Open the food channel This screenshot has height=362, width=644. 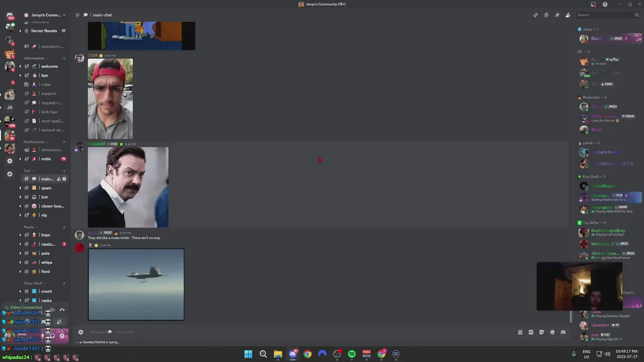click(44, 271)
